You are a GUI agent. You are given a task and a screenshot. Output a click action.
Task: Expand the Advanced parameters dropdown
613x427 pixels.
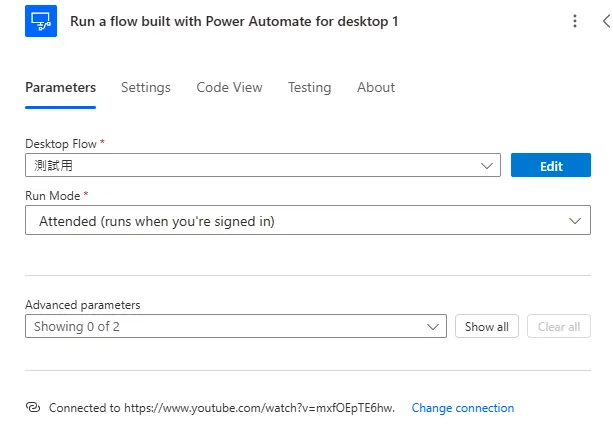pyautogui.click(x=434, y=327)
